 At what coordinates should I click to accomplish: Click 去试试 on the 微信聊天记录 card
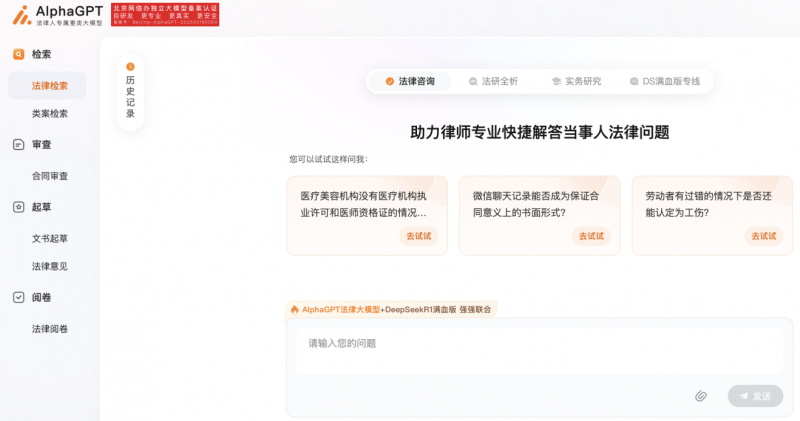tap(591, 236)
